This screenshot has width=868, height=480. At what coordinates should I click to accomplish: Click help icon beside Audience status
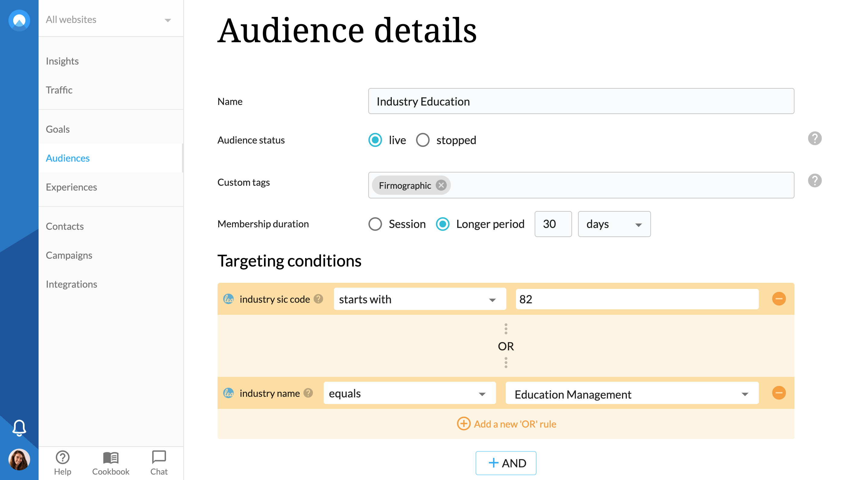coord(814,138)
